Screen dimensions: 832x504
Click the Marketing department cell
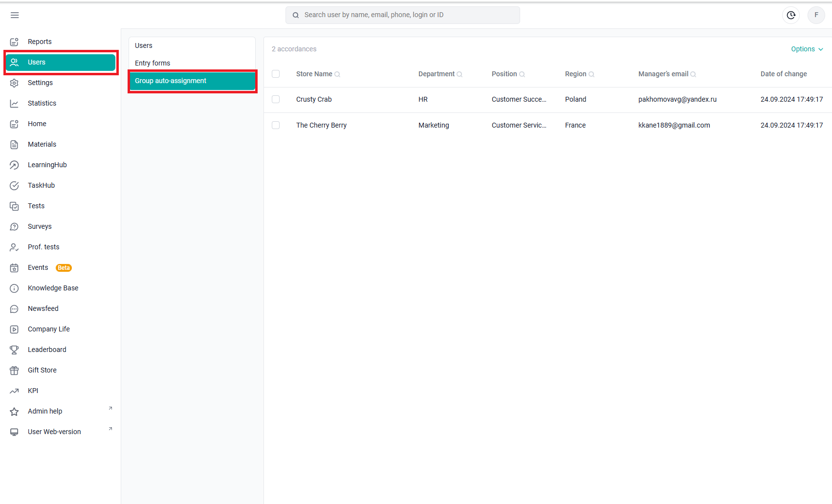434,125
